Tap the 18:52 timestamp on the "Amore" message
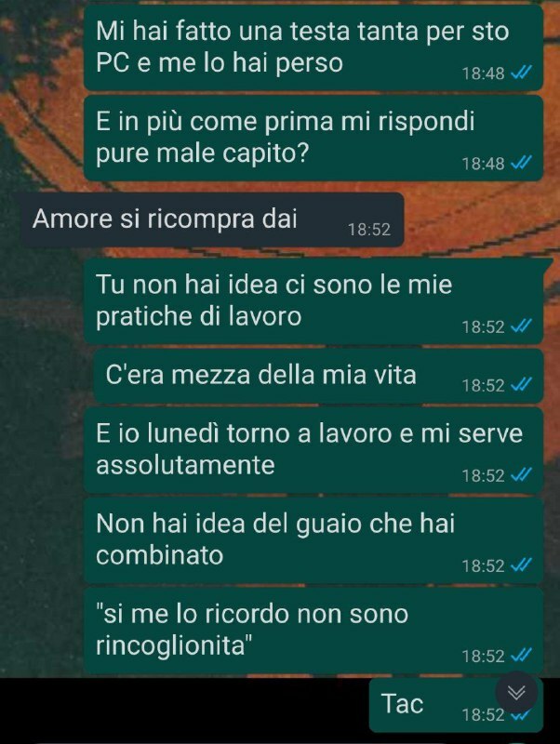Image resolution: width=560 pixels, height=744 pixels. click(x=369, y=230)
